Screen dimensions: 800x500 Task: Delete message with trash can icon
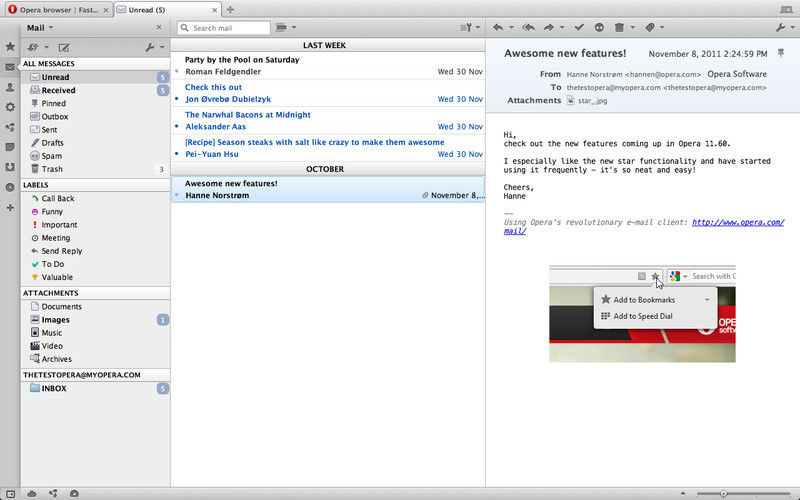click(619, 28)
